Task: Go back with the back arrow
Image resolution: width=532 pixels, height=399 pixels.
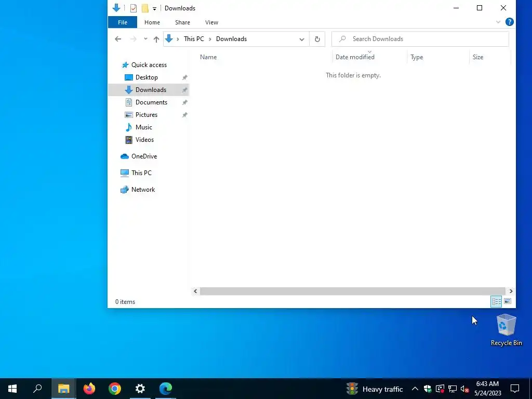Action: (x=118, y=39)
